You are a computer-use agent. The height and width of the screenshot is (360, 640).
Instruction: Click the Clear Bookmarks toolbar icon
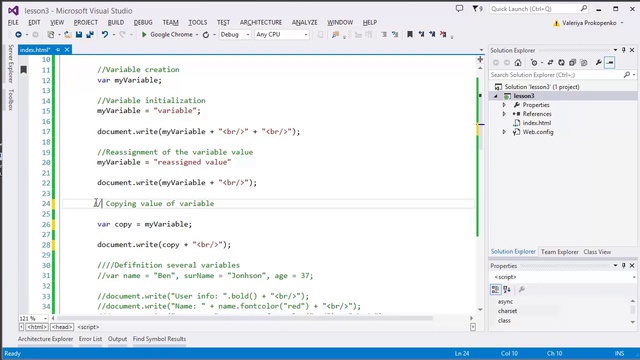tap(443, 35)
